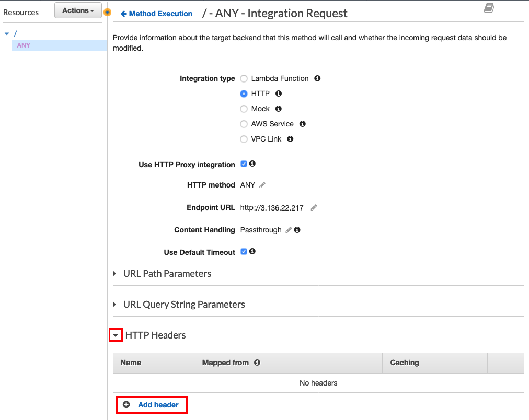Image resolution: width=529 pixels, height=420 pixels.
Task: Edit Endpoint URL with pencil icon
Action: pos(314,207)
